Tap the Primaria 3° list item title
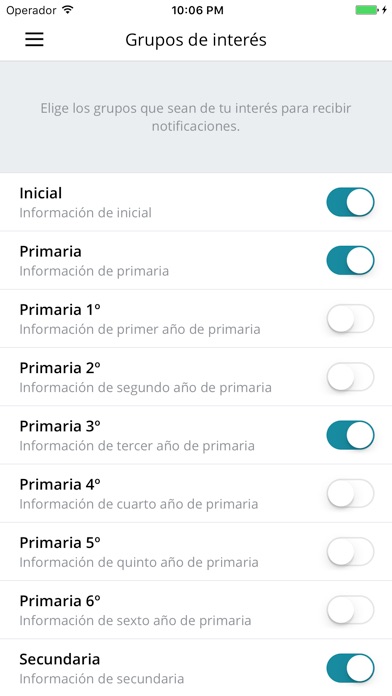Viewport: 392px width, 696px height. 60,426
